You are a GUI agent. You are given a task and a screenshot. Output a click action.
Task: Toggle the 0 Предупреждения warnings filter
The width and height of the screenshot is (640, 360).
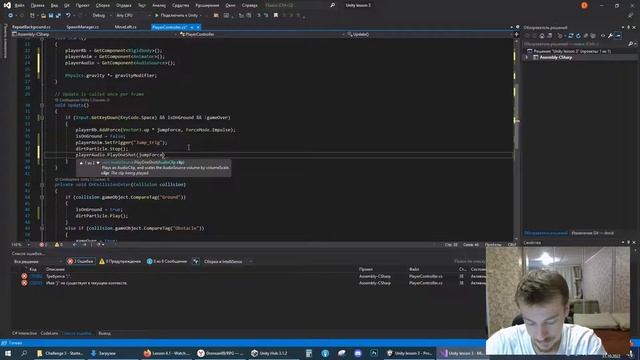(x=120, y=261)
